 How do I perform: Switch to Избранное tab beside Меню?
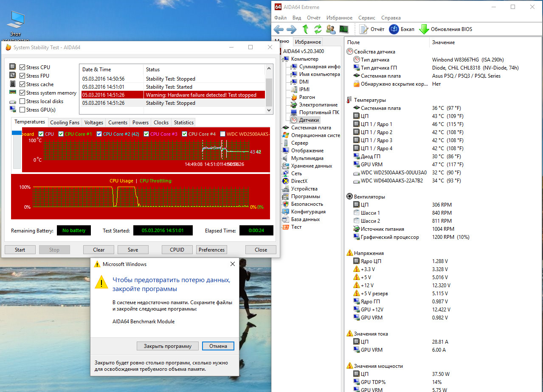click(308, 42)
